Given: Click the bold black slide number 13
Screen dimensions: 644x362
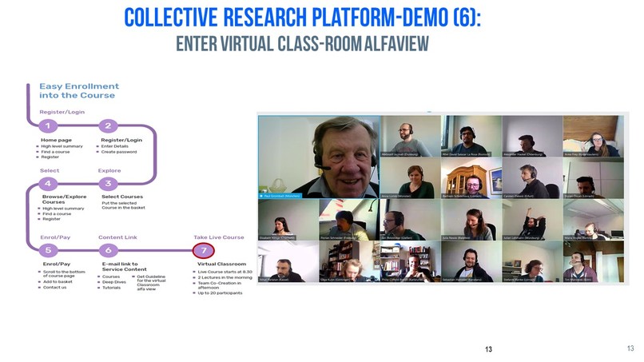Looking at the screenshot, I should (488, 349).
